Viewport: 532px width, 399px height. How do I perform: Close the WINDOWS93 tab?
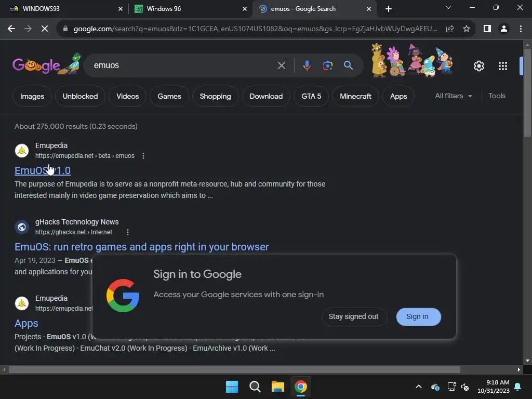(x=121, y=9)
